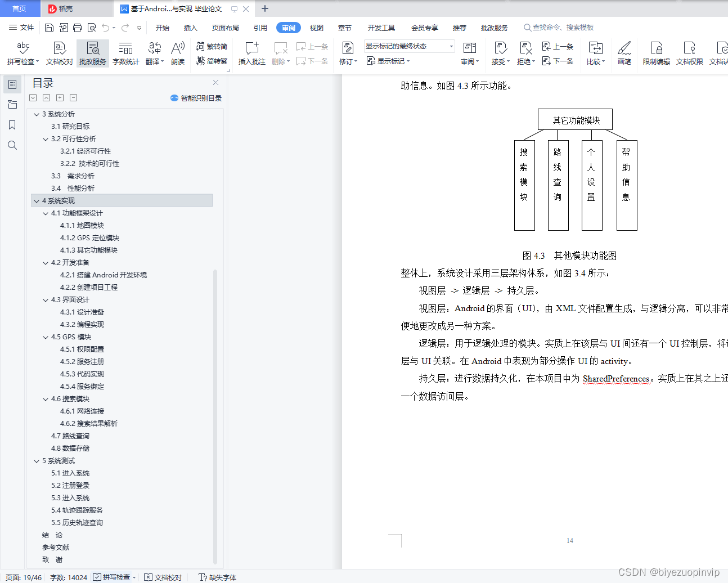Collapse the 4.5 GPS 模块 node

tap(46, 337)
